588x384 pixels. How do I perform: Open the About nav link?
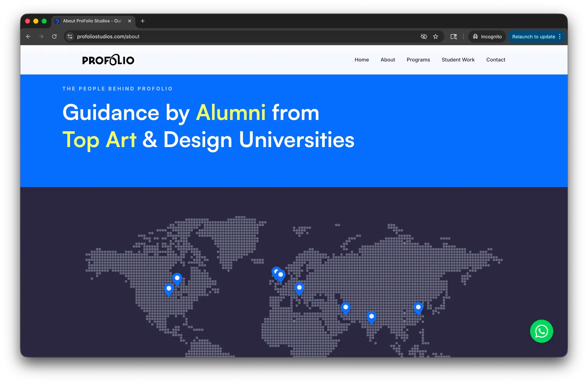[388, 60]
